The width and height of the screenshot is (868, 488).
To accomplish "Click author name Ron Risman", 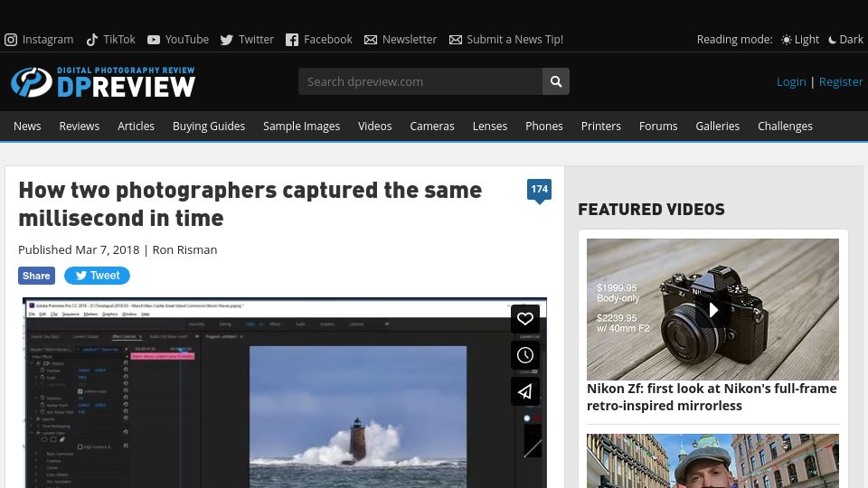I will pyautogui.click(x=184, y=250).
